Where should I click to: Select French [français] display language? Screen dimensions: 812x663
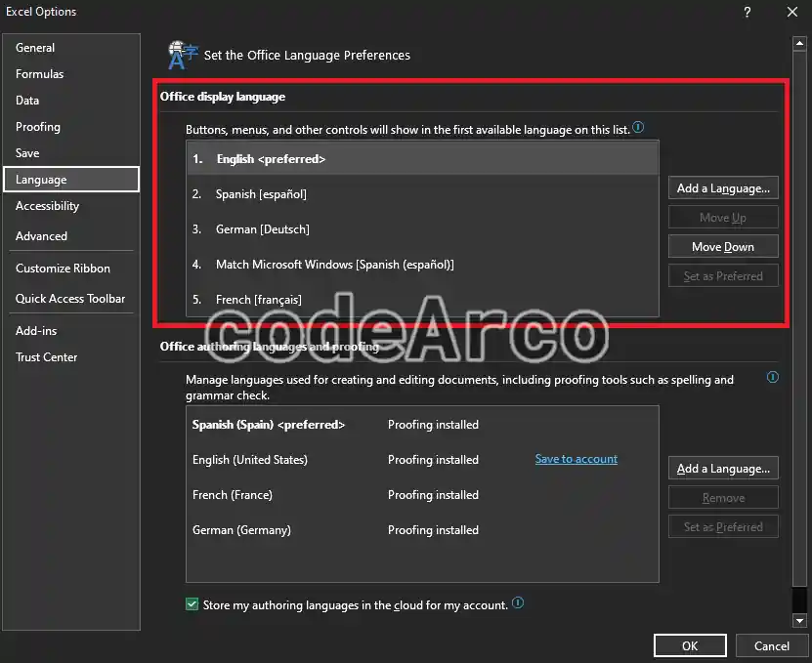click(x=422, y=300)
